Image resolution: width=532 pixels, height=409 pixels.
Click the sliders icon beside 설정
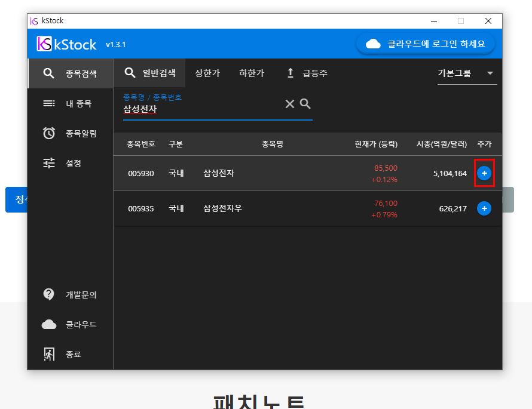click(x=49, y=163)
